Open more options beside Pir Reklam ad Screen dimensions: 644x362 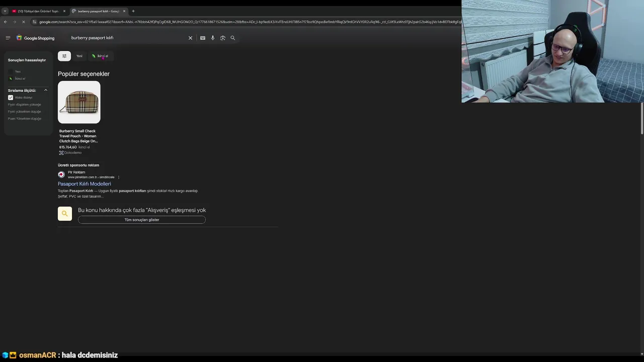[119, 177]
